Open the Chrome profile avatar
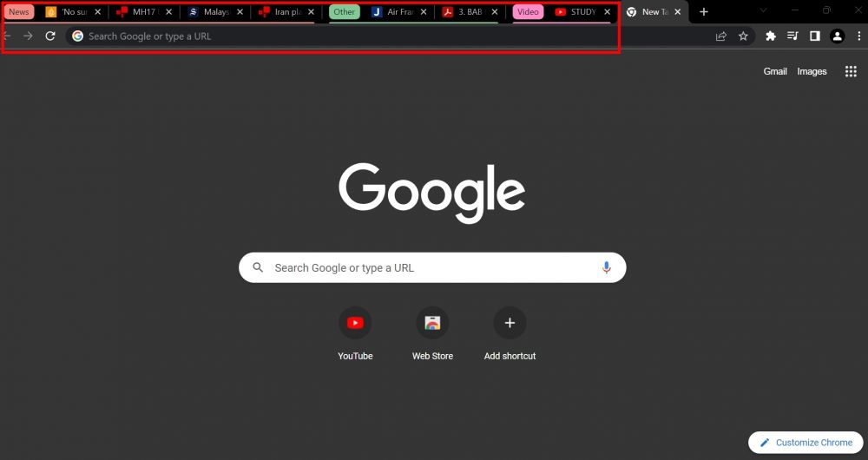This screenshot has height=460, width=868. (837, 36)
